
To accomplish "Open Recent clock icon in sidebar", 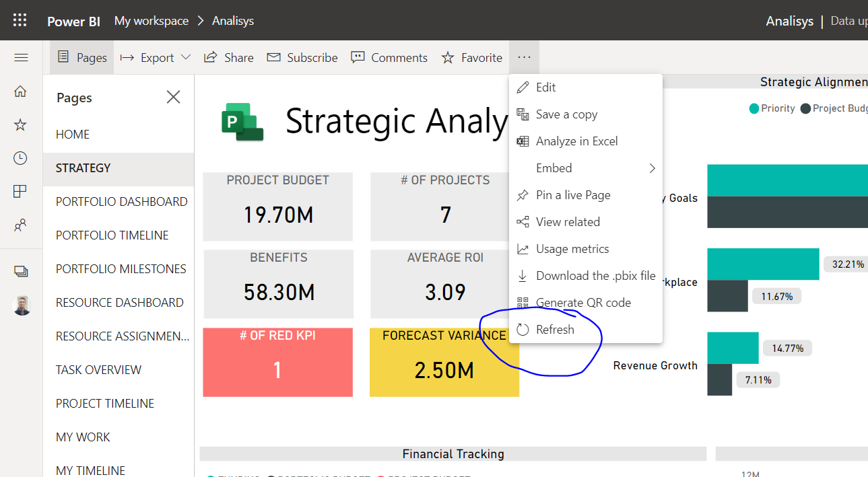I will tap(21, 158).
